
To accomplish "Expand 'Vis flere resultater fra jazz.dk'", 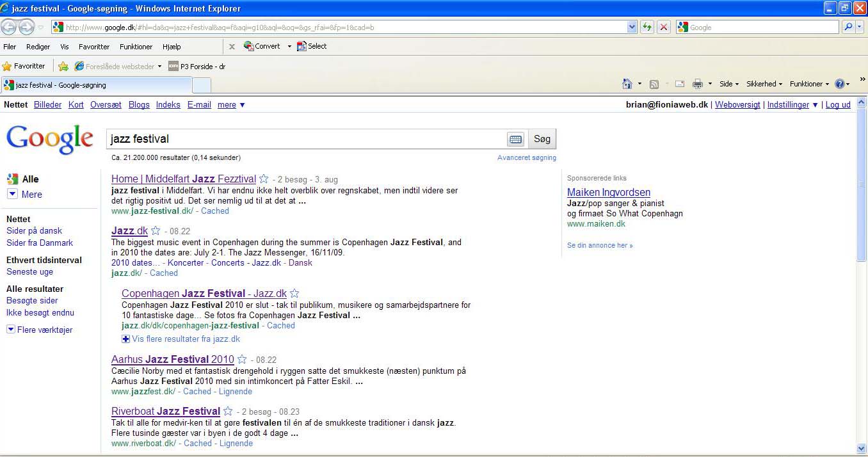I will coord(186,339).
